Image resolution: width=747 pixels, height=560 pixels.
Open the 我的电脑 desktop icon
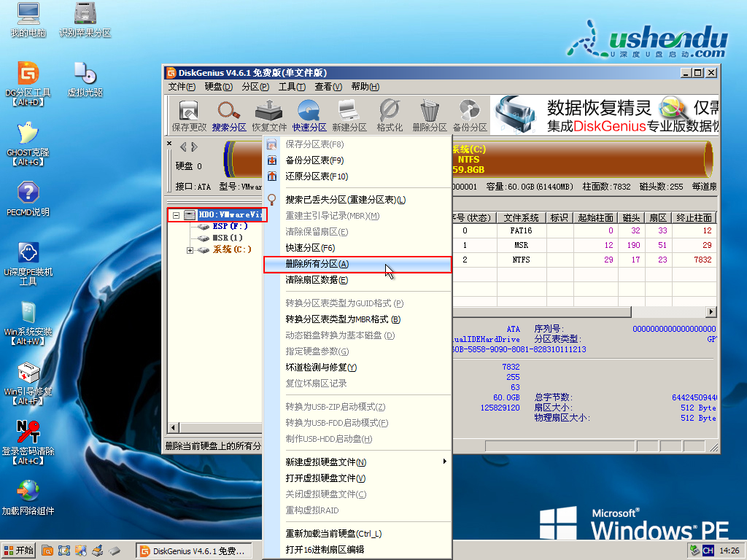(28, 20)
